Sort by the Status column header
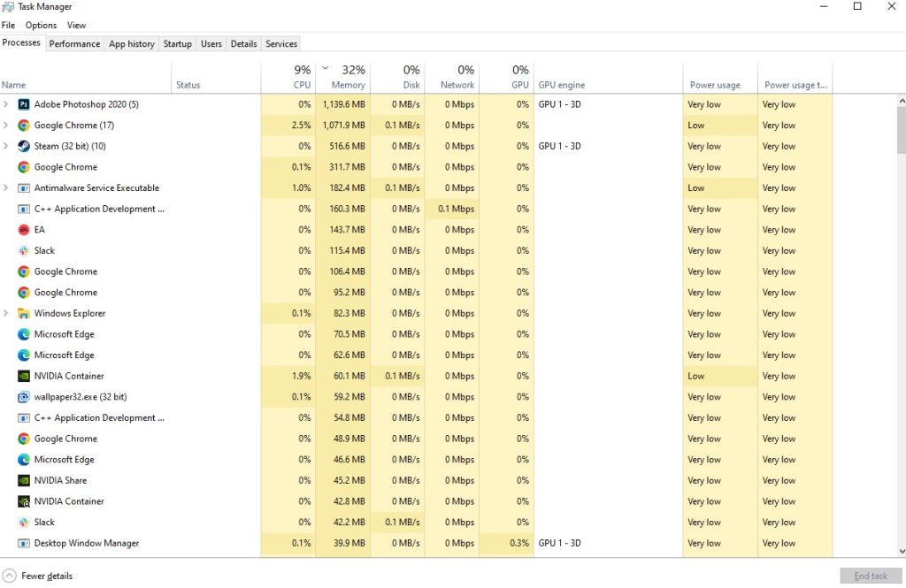The height and width of the screenshot is (588, 906). [x=216, y=78]
